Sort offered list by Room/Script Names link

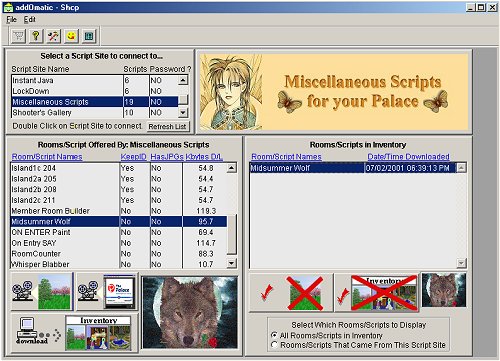click(47, 157)
